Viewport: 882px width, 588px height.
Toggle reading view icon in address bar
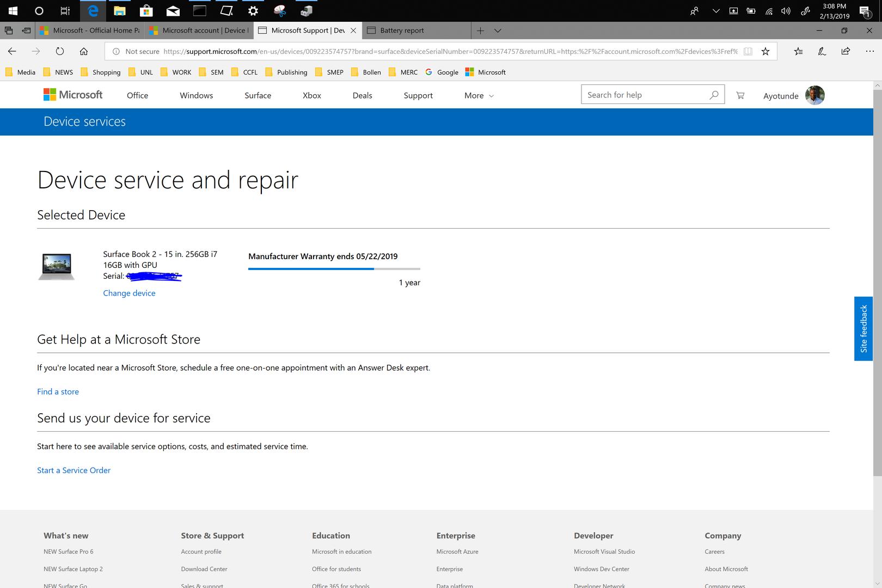(748, 51)
